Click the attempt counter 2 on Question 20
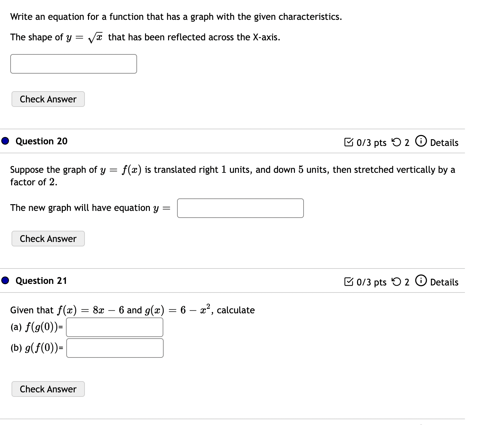The height and width of the screenshot is (425, 504). point(406,143)
